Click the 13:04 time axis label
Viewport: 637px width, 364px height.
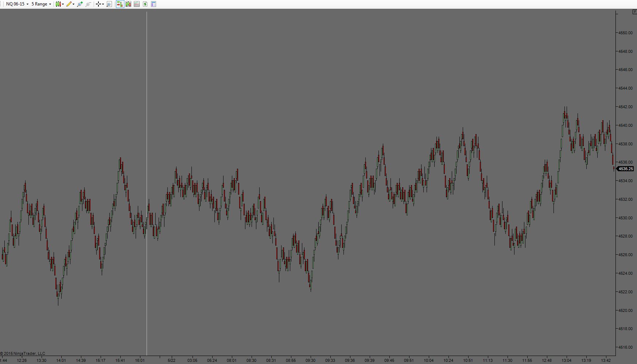point(567,360)
